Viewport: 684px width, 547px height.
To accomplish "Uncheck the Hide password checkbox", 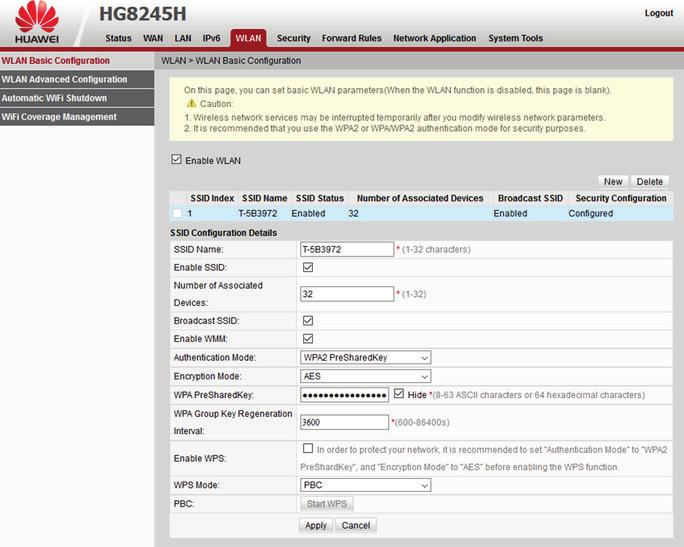I will point(399,393).
